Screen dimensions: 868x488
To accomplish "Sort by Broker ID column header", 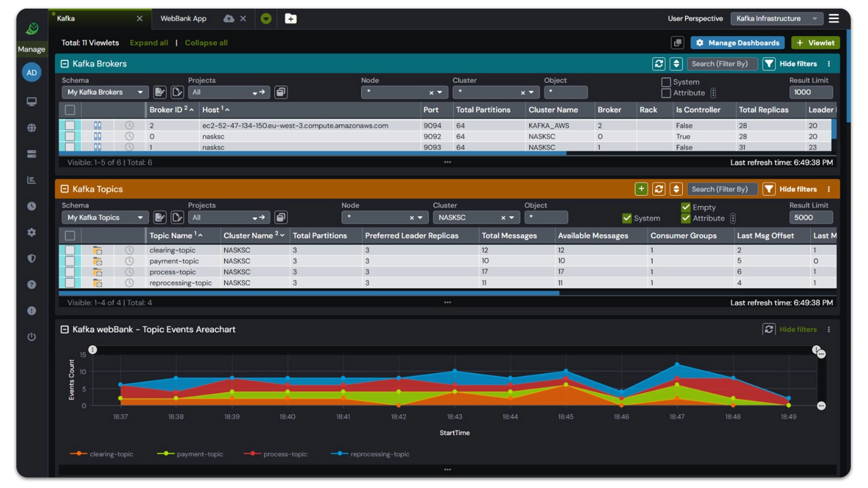I will click(x=166, y=110).
